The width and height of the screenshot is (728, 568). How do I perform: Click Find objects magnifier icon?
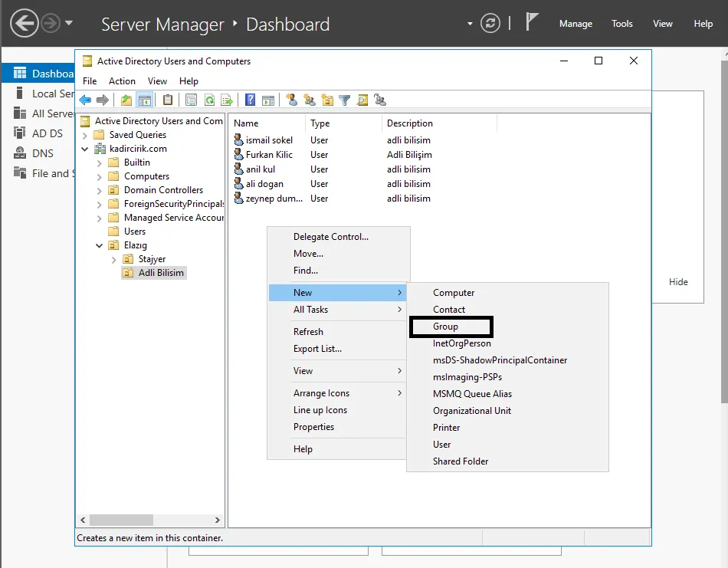point(362,100)
